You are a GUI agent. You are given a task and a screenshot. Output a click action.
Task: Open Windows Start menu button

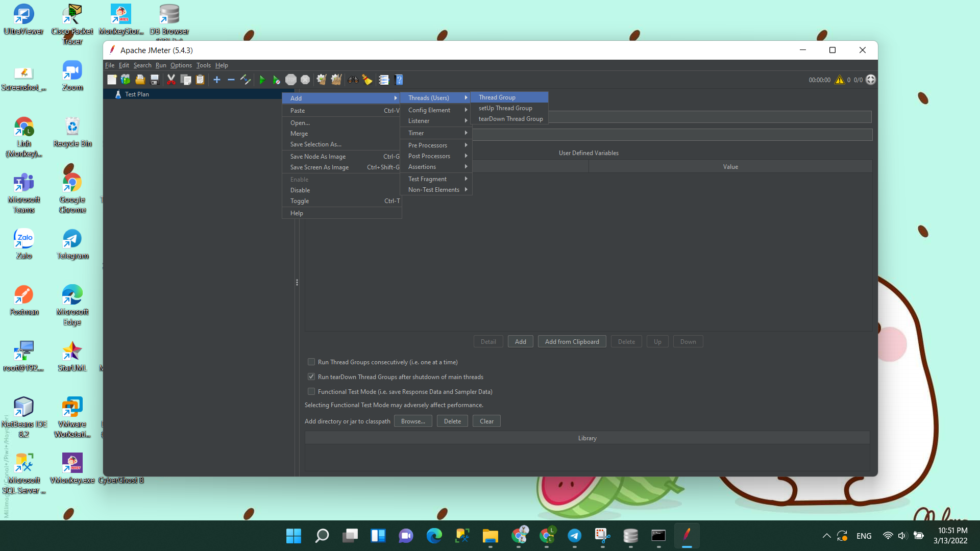pos(293,536)
